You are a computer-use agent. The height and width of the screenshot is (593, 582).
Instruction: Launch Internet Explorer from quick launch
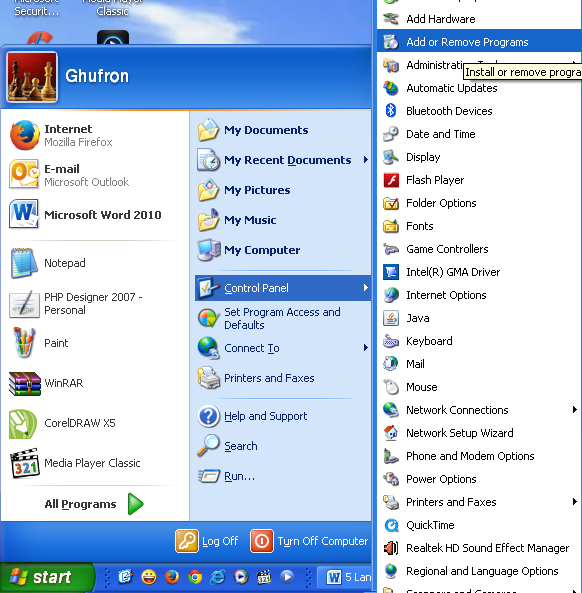pos(218,577)
